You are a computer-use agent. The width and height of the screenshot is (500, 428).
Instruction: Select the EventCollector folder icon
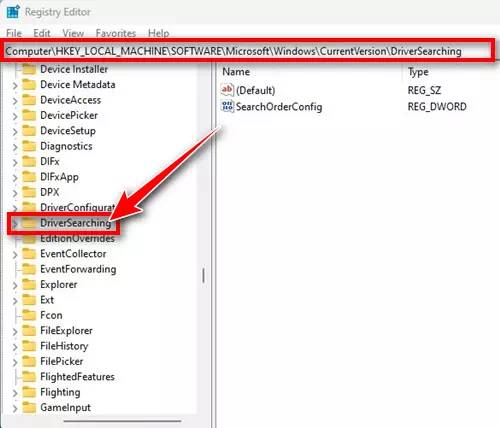pos(29,254)
